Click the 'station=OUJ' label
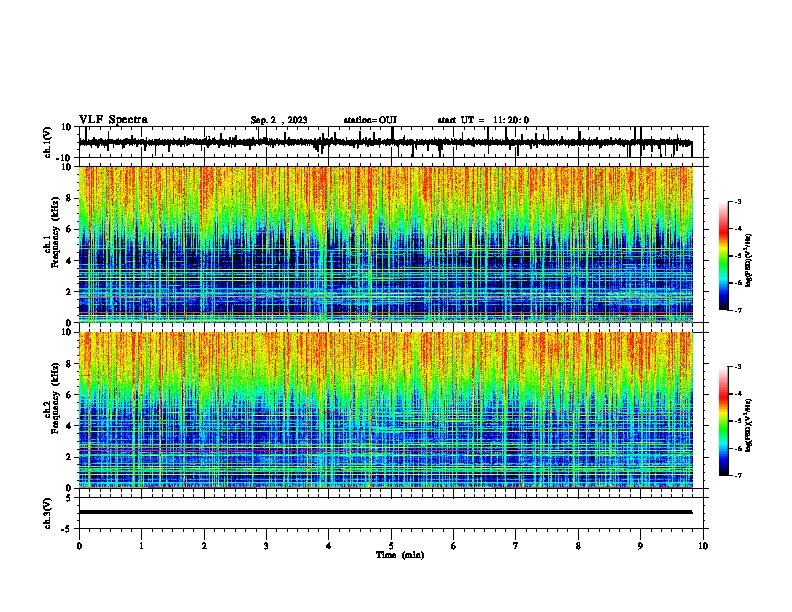The height and width of the screenshot is (612, 792). pyautogui.click(x=370, y=120)
